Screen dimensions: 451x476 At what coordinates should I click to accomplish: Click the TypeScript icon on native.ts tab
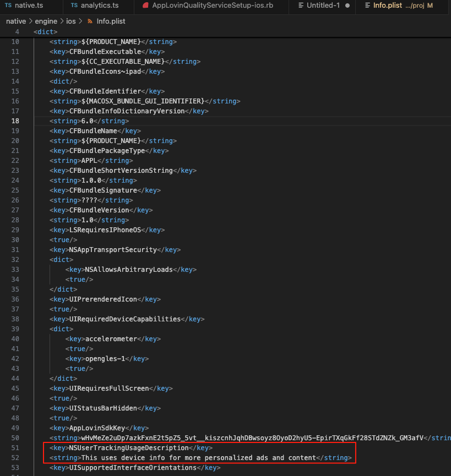(8, 6)
